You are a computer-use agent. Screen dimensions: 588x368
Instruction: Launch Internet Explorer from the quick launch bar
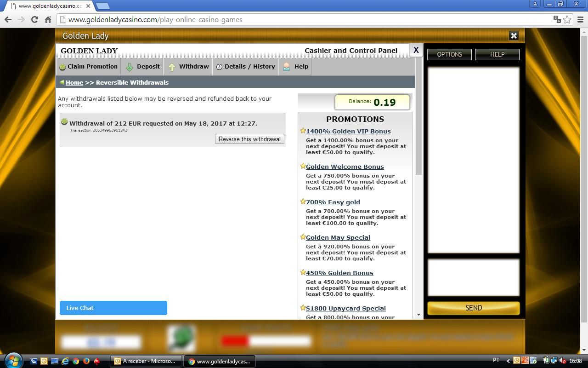[x=65, y=361]
